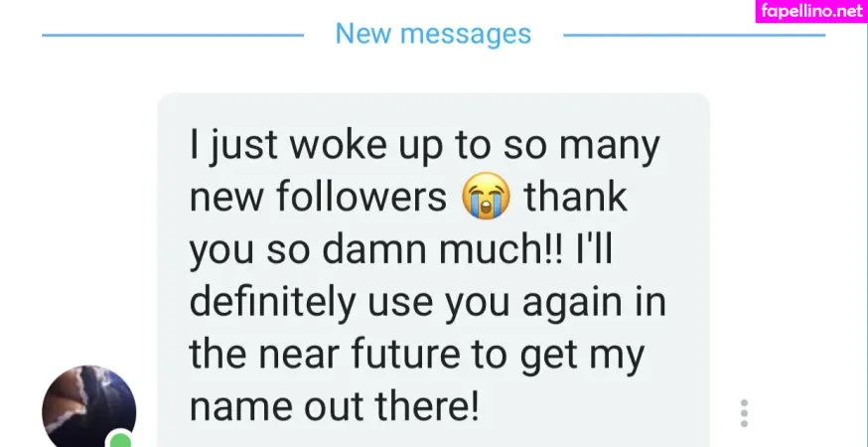868x447 pixels.
Task: Open the fapellino.net watermark link
Action: point(810,12)
